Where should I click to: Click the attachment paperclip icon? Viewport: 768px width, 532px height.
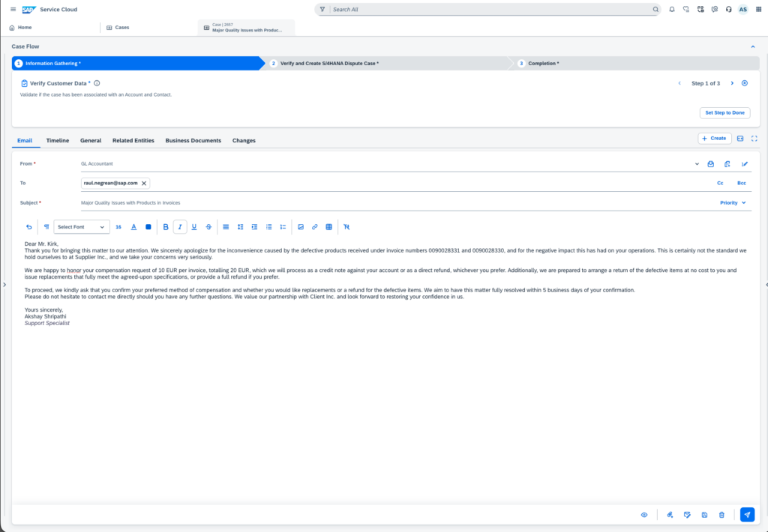click(x=670, y=514)
